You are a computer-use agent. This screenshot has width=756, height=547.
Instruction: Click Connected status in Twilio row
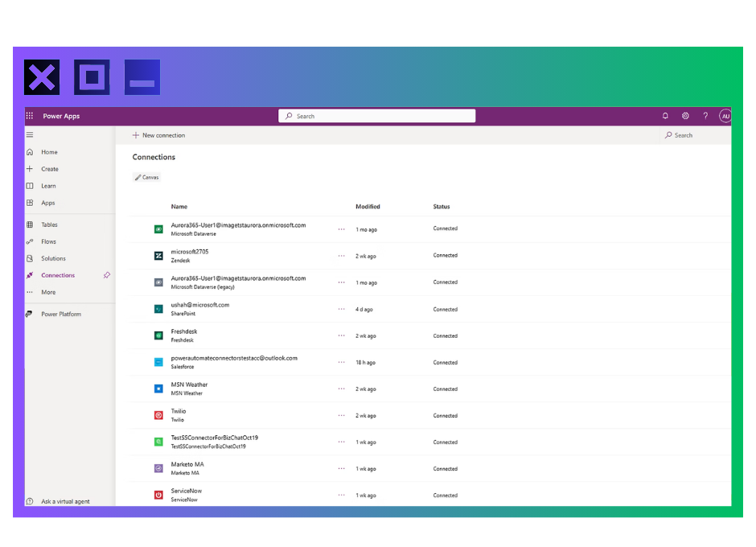445,415
